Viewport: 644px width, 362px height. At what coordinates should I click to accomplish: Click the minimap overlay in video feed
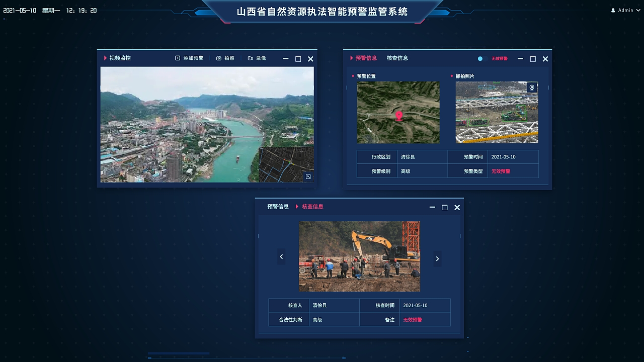[286, 164]
